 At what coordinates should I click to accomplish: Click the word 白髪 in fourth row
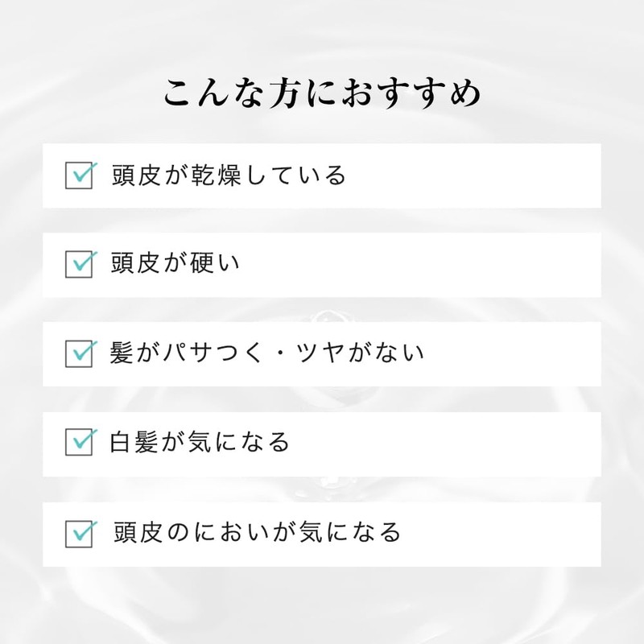[134, 442]
